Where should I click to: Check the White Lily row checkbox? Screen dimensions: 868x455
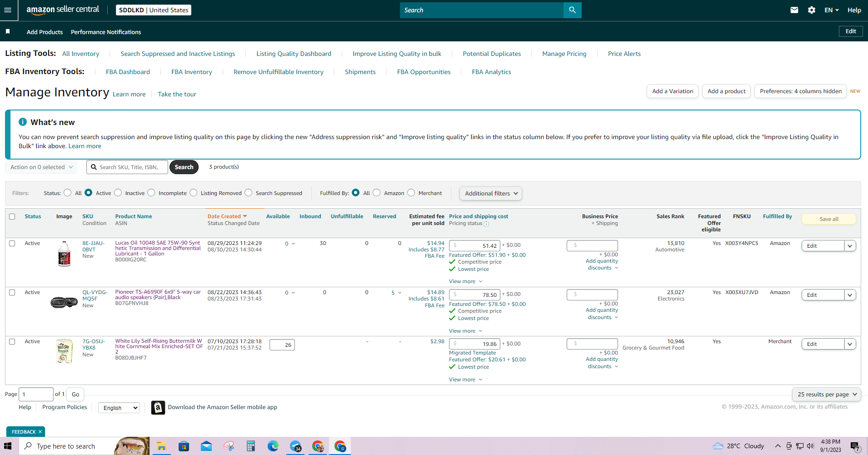(12, 341)
